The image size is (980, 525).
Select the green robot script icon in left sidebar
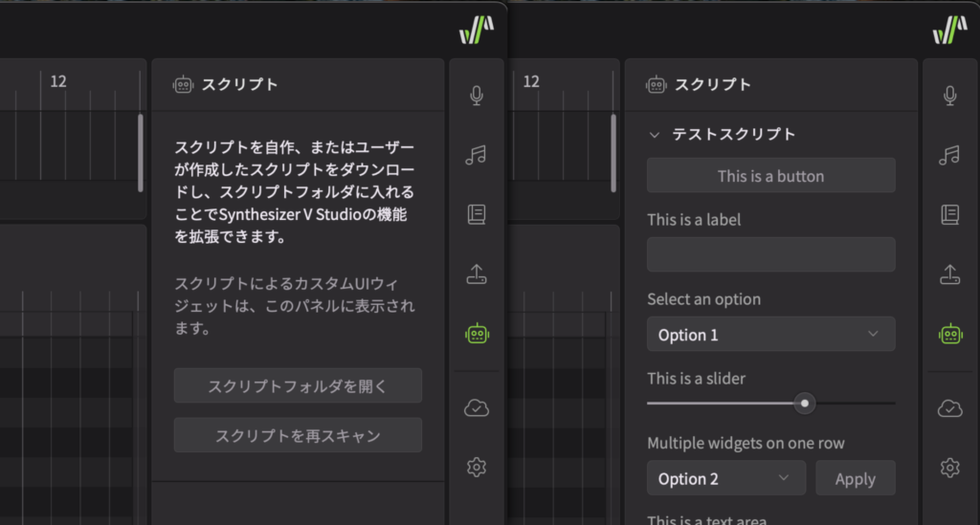click(x=476, y=333)
